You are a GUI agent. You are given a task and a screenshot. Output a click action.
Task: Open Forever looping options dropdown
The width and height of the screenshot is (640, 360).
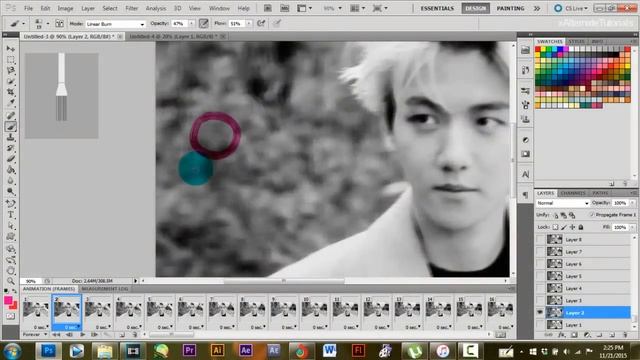coord(35,335)
